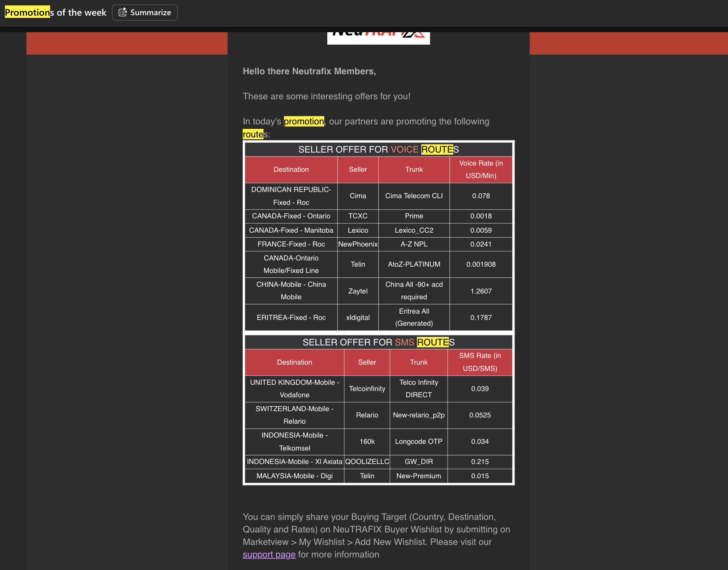Click voice rate '0.001908'
The height and width of the screenshot is (570, 728).
481,264
